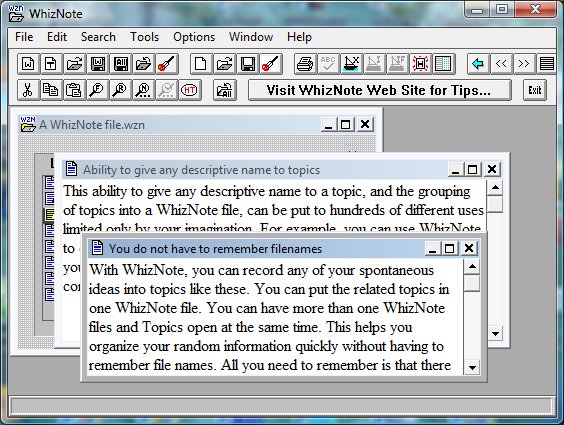Click the magnifier F find icon
This screenshot has width=564, height=425.
[x=97, y=90]
